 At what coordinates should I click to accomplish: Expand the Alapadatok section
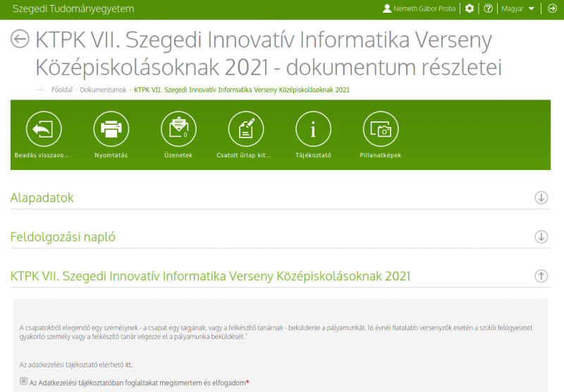541,197
